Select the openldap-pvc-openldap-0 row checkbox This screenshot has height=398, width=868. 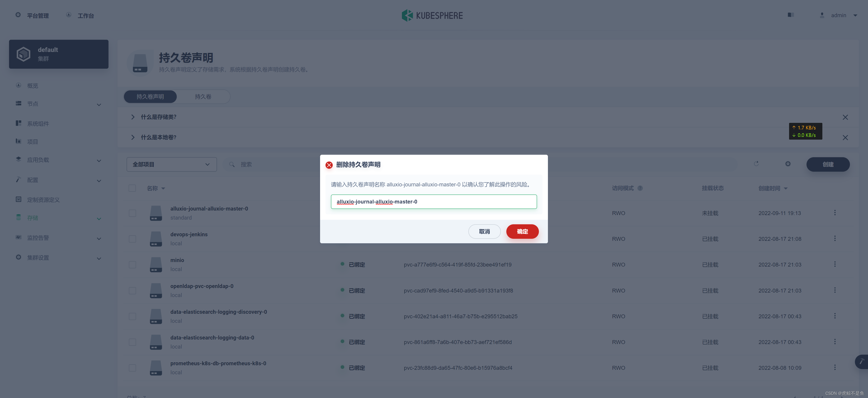click(132, 290)
